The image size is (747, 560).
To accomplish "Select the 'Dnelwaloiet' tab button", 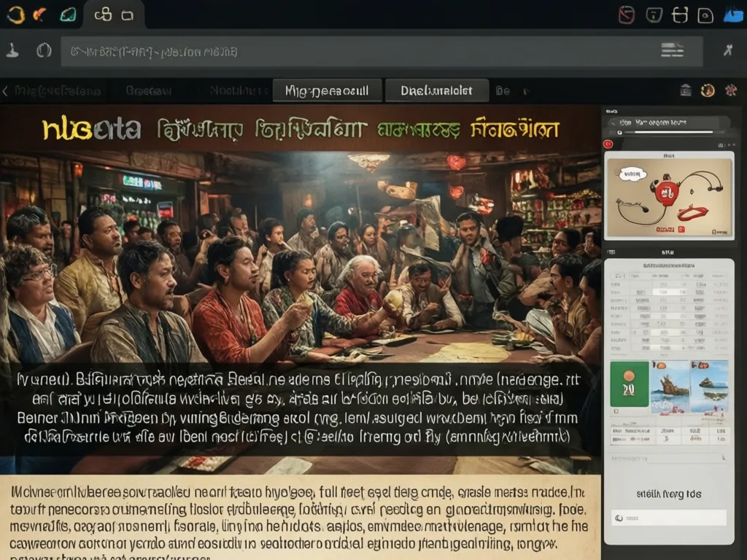I will (437, 90).
